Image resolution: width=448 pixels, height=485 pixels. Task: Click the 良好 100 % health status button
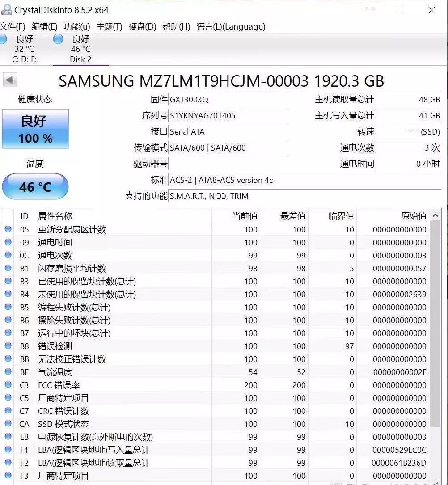pos(35,129)
